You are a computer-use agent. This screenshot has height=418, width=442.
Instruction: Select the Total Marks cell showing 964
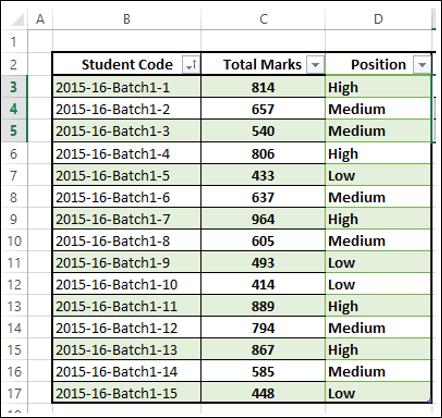(263, 219)
